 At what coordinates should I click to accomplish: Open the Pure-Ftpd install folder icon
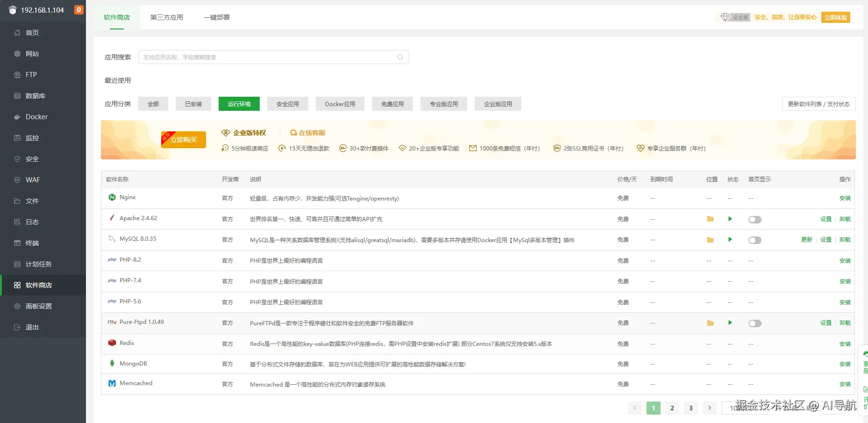coord(710,323)
